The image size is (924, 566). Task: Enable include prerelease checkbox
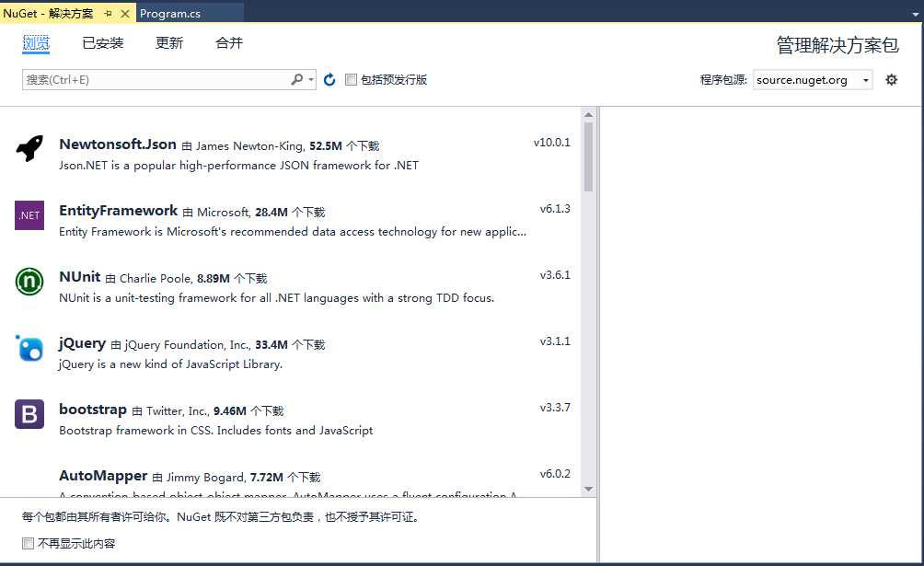[x=351, y=79]
